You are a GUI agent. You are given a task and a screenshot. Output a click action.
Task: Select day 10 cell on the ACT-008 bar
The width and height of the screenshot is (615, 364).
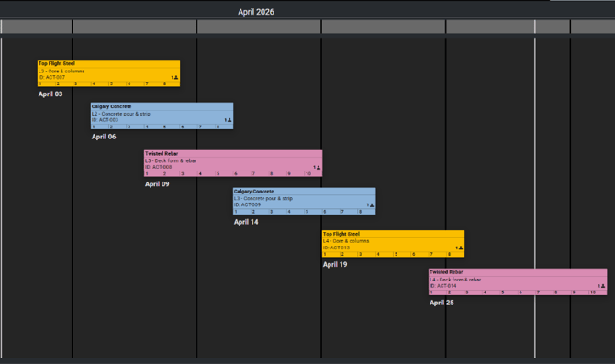(x=313, y=173)
